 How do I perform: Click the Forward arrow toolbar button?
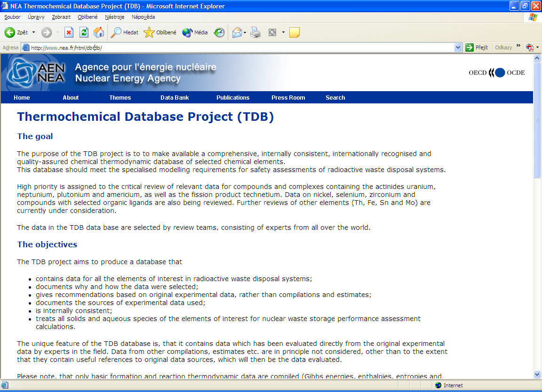coord(46,32)
